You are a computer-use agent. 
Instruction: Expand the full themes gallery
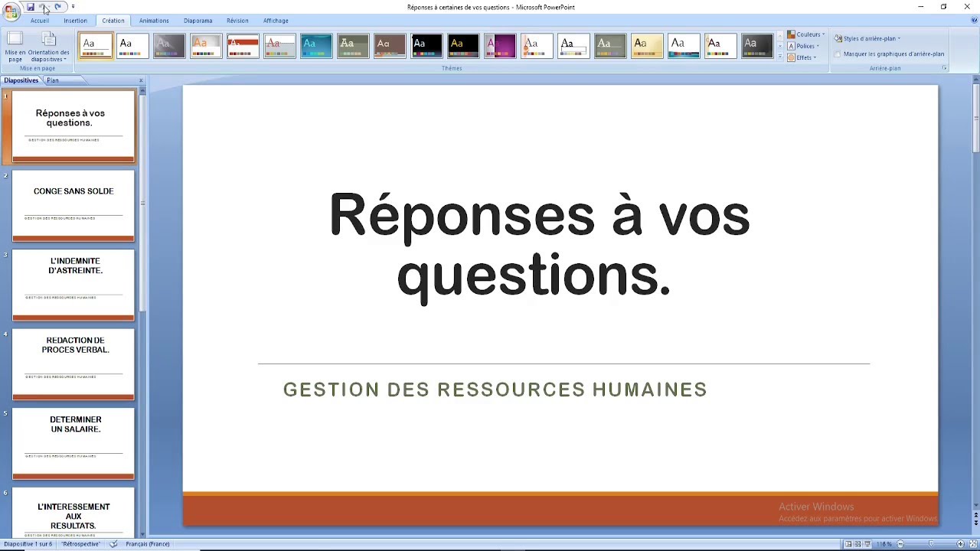[779, 56]
